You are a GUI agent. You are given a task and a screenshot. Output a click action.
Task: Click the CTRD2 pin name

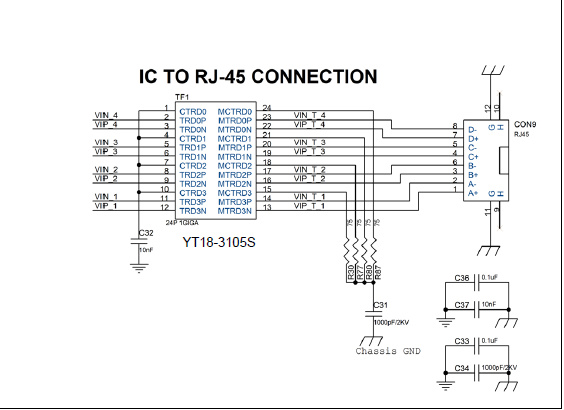[x=193, y=166]
